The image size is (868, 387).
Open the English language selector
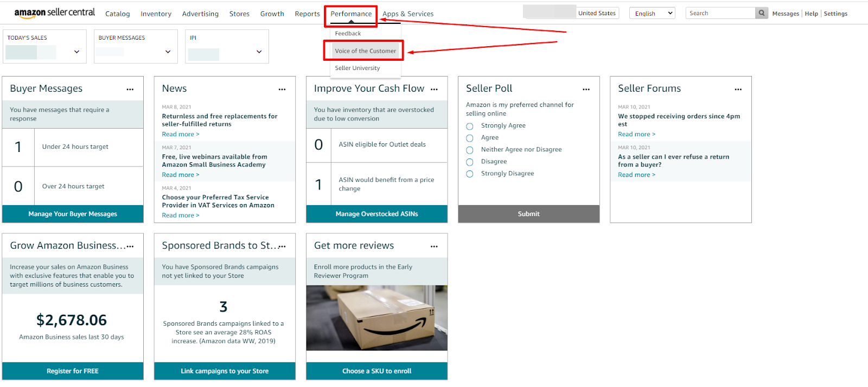[652, 13]
